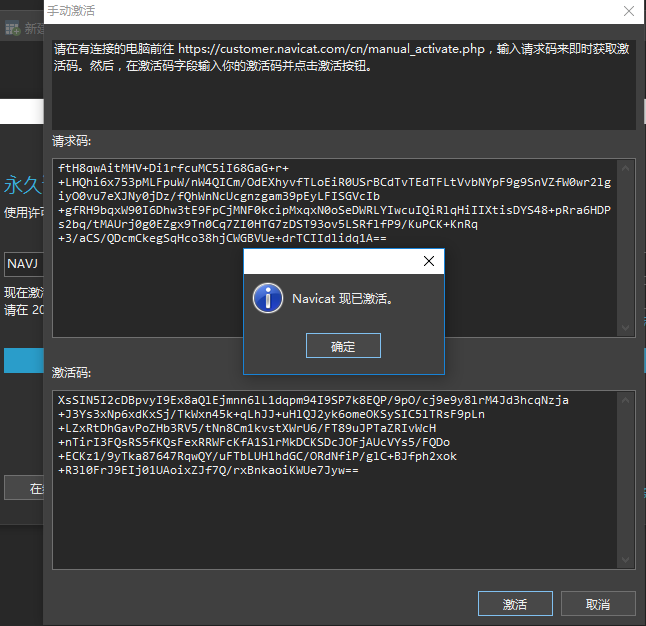Click the 取消 button
Screen dimensions: 646x626
(598, 604)
